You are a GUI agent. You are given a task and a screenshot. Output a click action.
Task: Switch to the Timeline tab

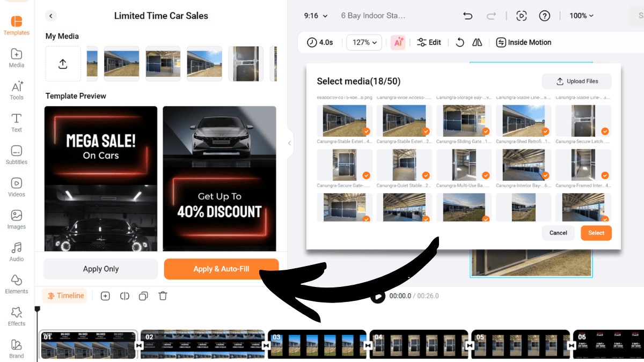(65, 296)
